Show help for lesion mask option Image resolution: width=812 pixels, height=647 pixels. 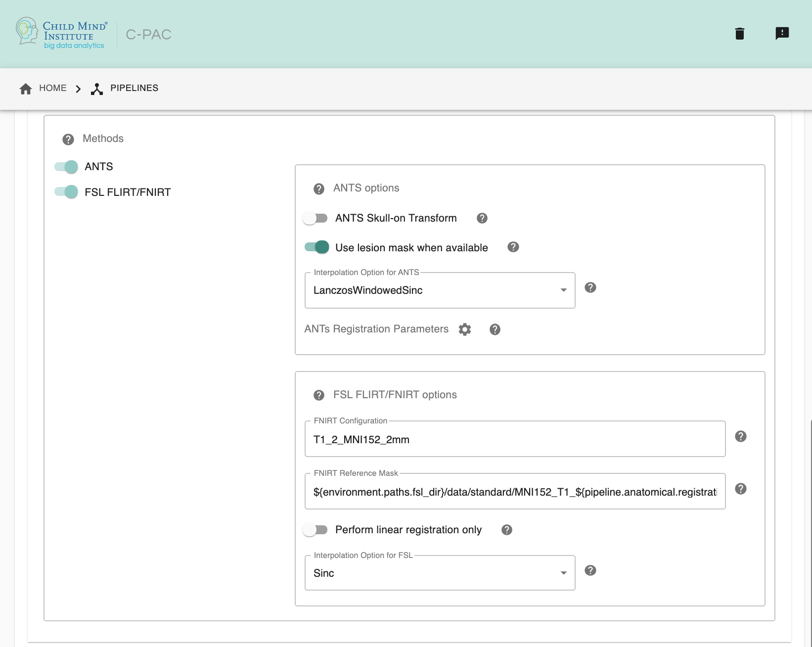coord(513,247)
